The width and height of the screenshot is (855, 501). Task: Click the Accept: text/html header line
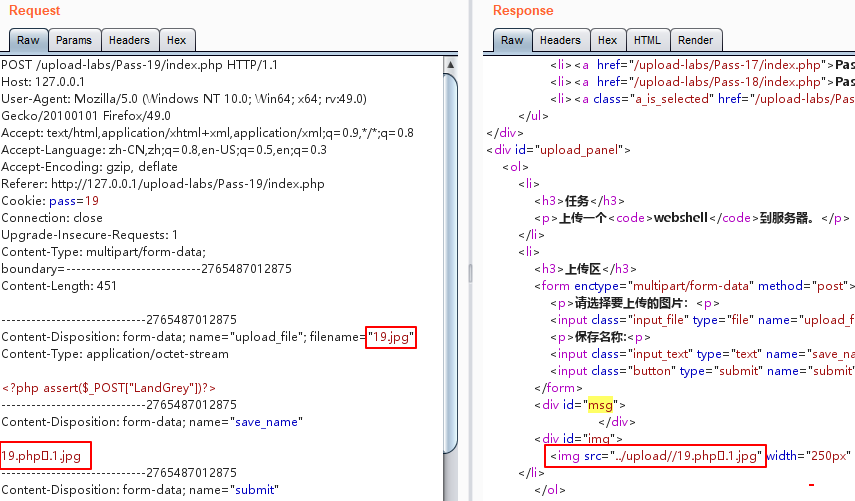point(207,132)
